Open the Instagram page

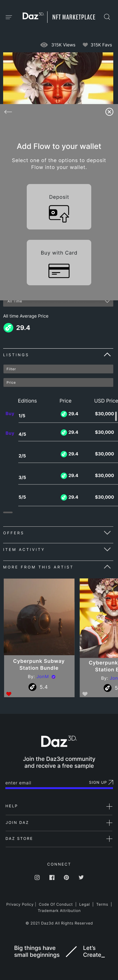point(37,877)
